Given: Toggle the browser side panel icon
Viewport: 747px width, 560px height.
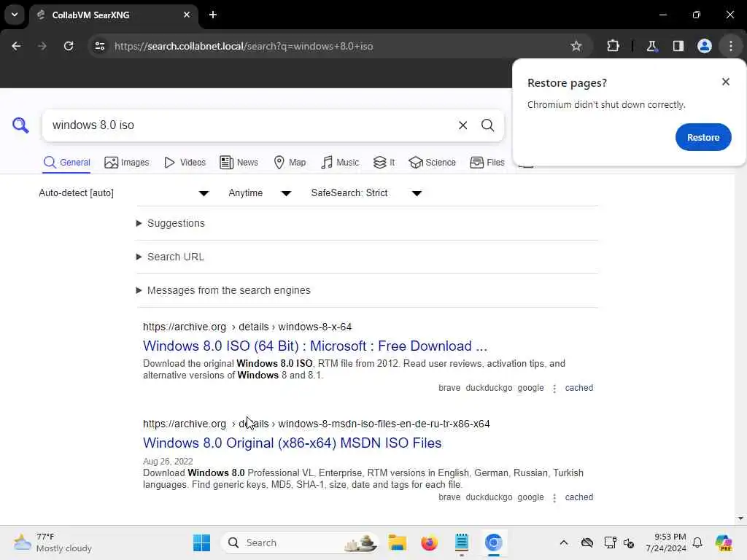Looking at the screenshot, I should pyautogui.click(x=678, y=46).
